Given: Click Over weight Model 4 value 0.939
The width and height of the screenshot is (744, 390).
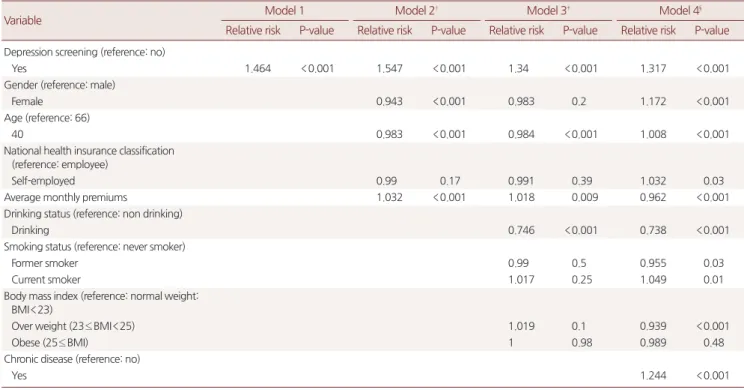Looking at the screenshot, I should pos(653,326).
